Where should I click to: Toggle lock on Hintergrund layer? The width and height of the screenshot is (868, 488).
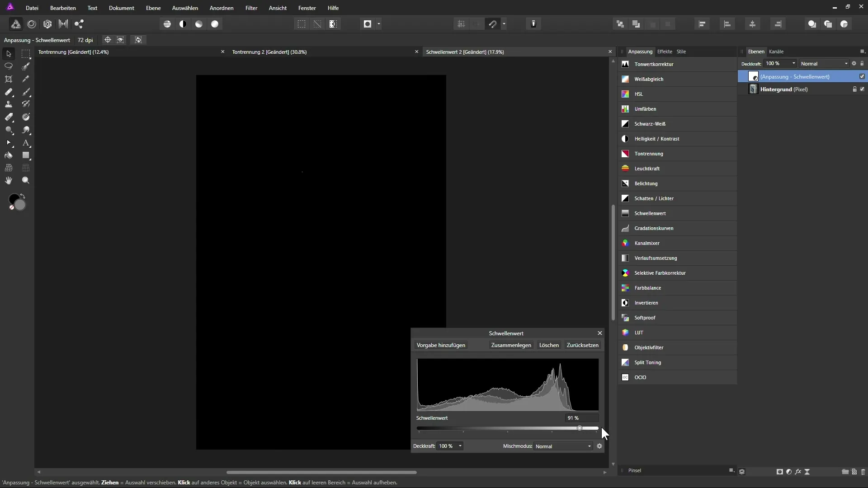click(x=854, y=89)
